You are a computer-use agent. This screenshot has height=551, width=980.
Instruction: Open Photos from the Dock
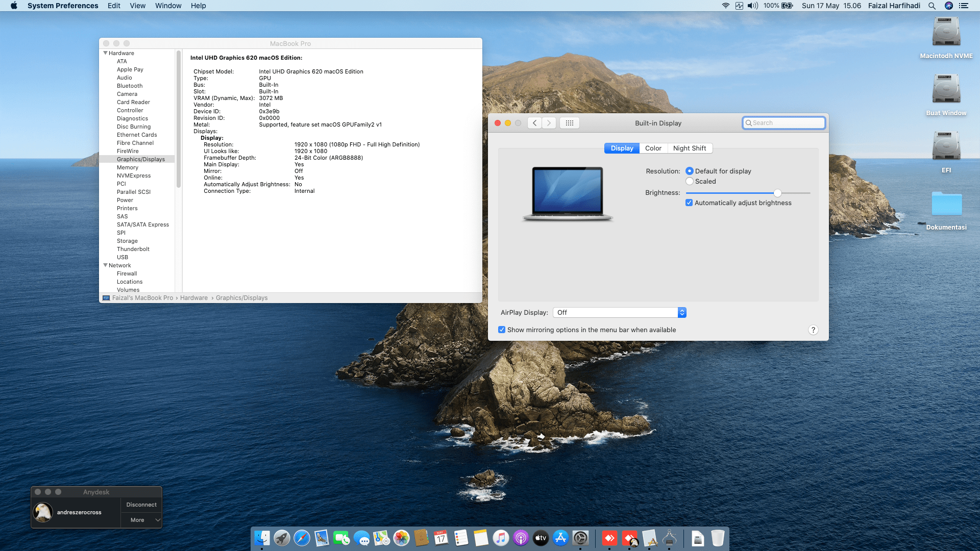pyautogui.click(x=401, y=538)
